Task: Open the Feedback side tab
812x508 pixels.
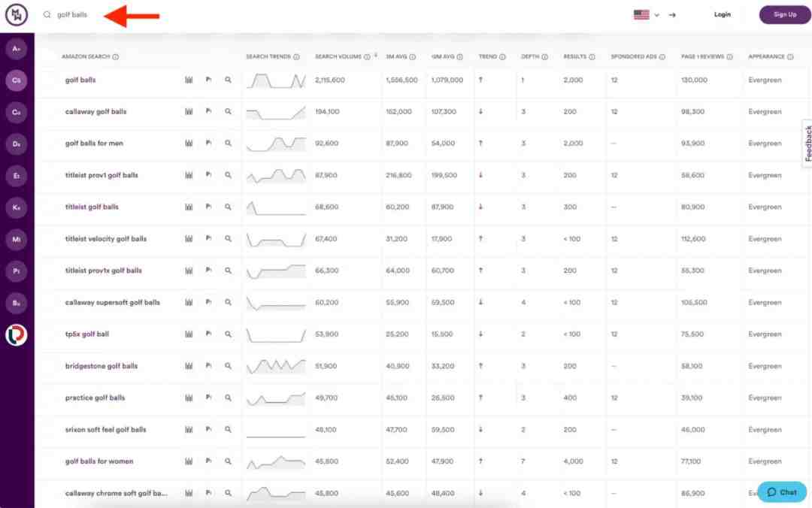Action: [807, 144]
